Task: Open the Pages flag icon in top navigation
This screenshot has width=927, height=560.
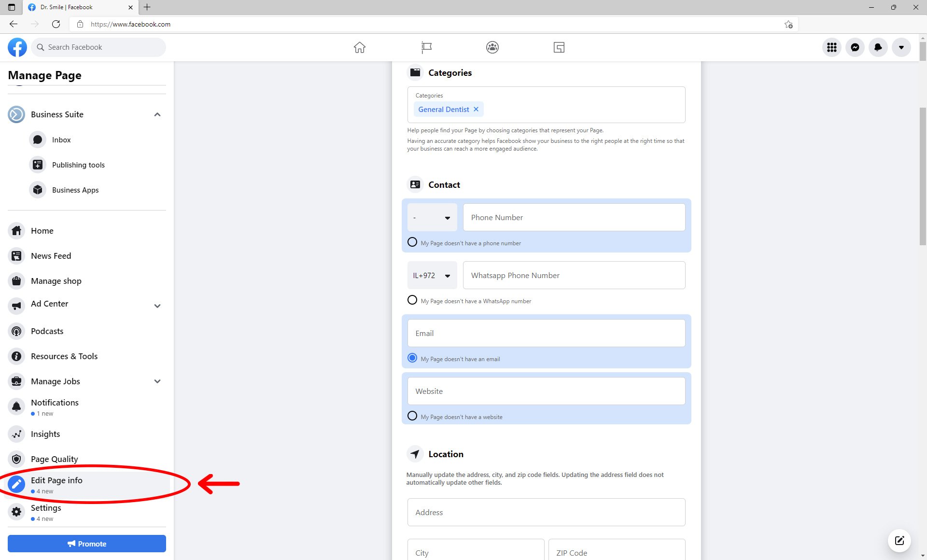Action: coord(426,47)
